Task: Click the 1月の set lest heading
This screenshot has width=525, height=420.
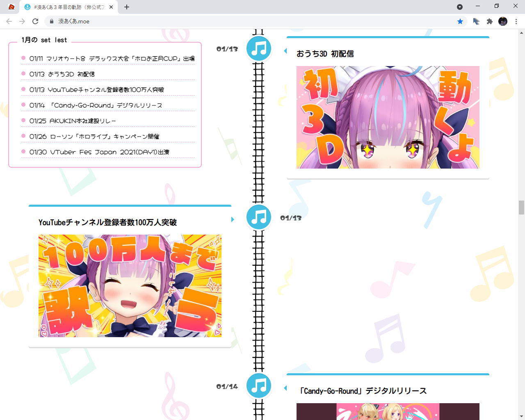Action: click(x=44, y=40)
